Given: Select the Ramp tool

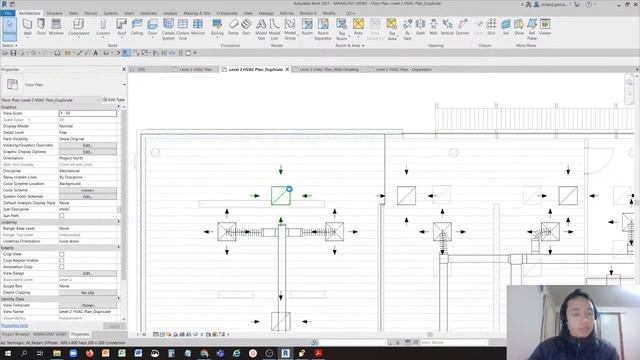Looking at the screenshot, I should tap(233, 27).
